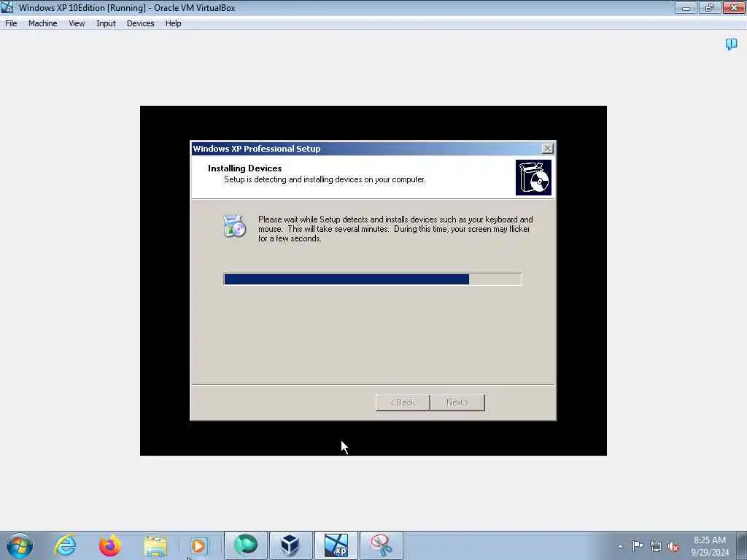747x560 pixels.
Task: Open the File menu
Action: (x=11, y=23)
